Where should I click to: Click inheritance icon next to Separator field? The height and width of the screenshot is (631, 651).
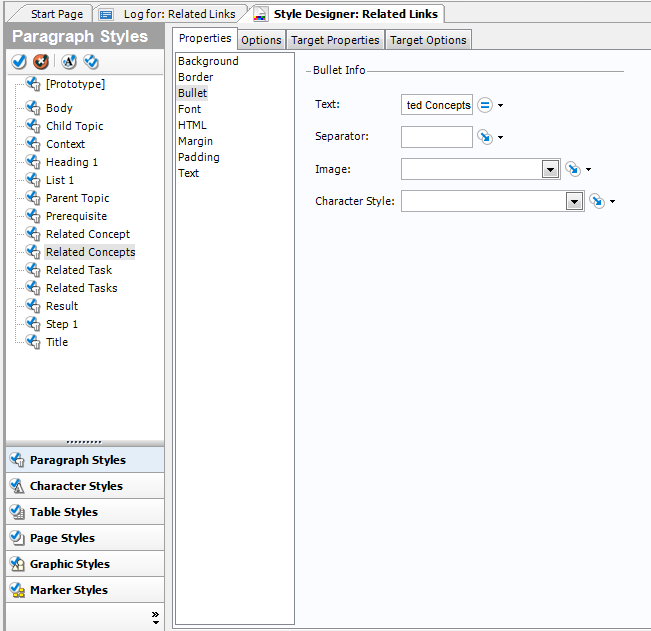point(485,137)
